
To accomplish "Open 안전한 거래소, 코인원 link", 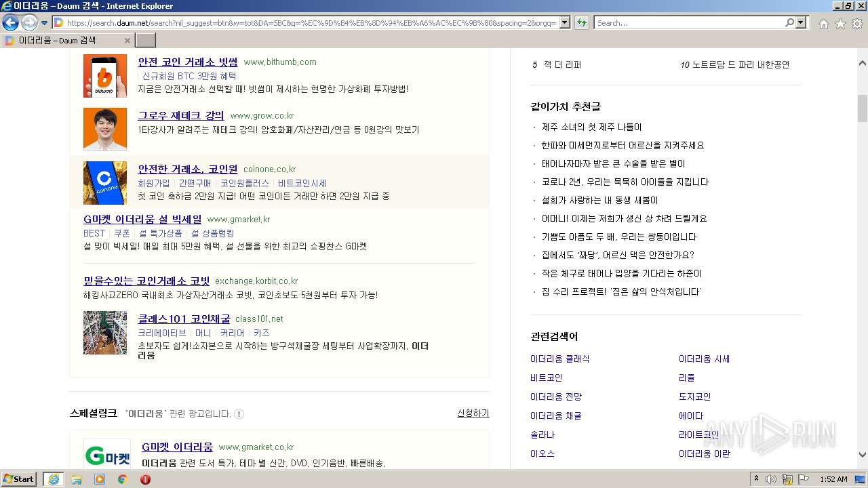I will (188, 169).
